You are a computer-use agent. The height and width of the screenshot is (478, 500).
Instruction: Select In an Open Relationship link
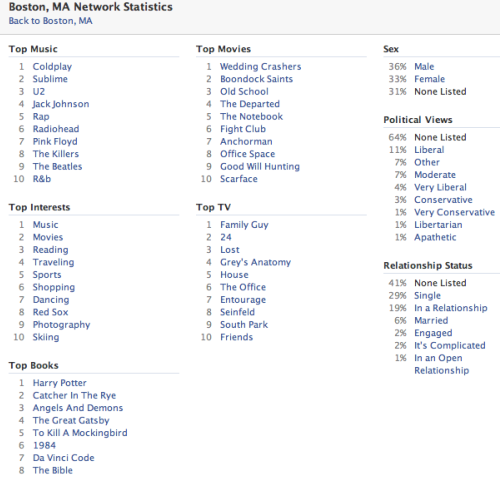click(x=442, y=364)
